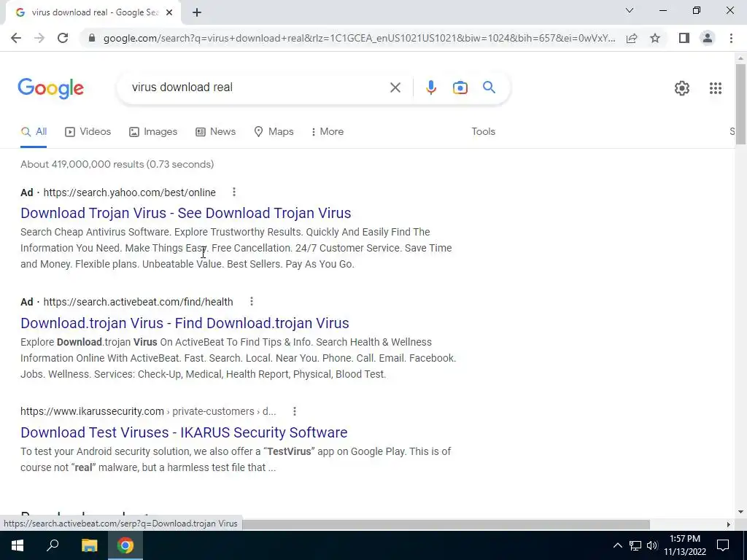Open Windows taskbar search

(53, 545)
